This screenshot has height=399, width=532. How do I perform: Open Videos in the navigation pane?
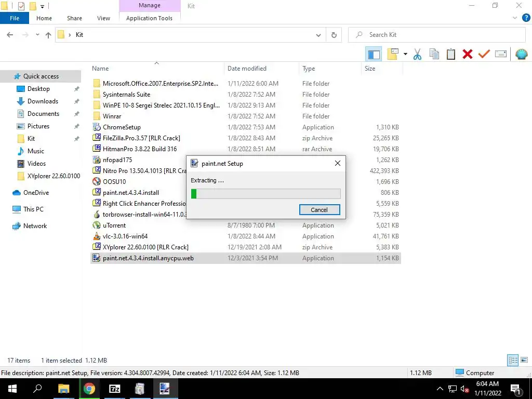pyautogui.click(x=36, y=164)
